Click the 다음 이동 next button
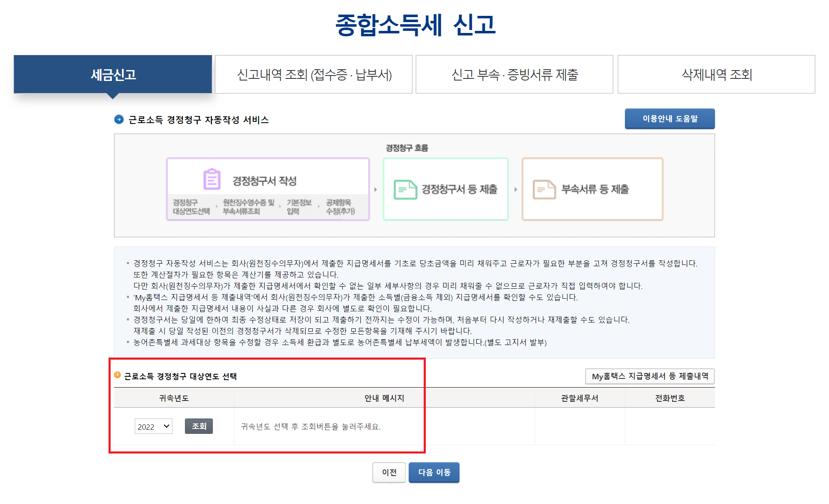The height and width of the screenshot is (504, 829). pos(434,472)
